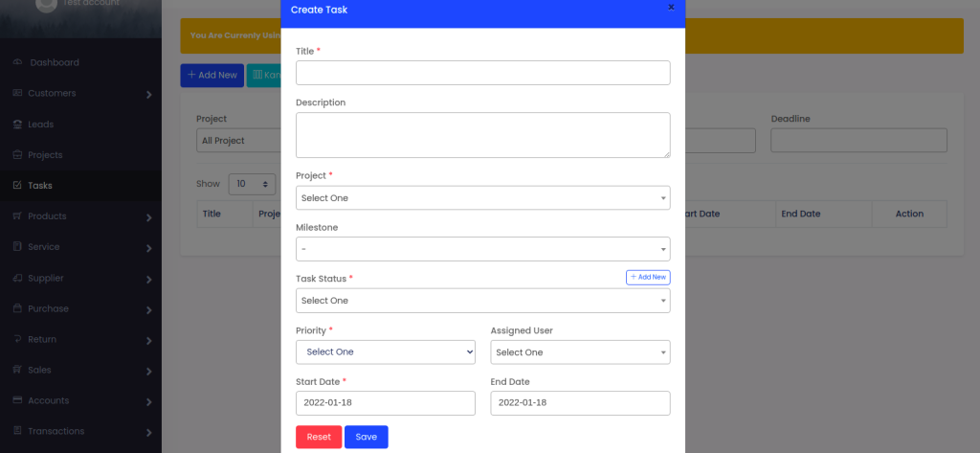Open the Priority select box
This screenshot has width=980, height=453.
[x=386, y=352]
